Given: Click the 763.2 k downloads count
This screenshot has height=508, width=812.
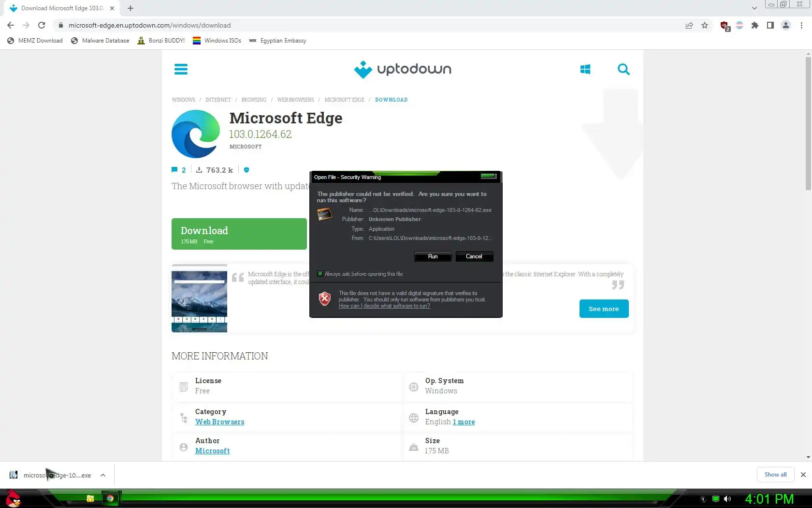Looking at the screenshot, I should pyautogui.click(x=215, y=170).
